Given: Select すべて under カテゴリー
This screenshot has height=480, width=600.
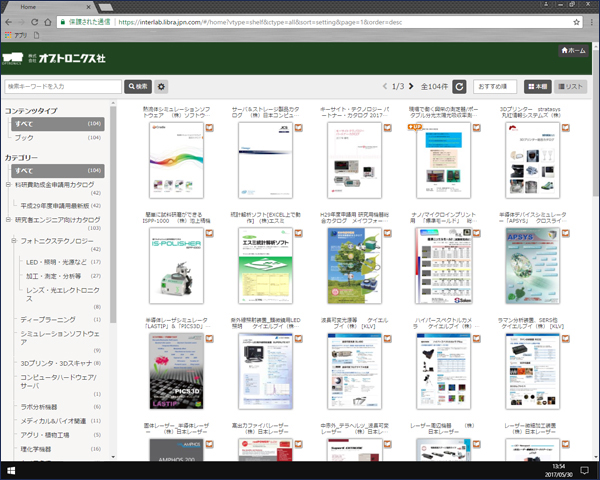Looking at the screenshot, I should 58,170.
